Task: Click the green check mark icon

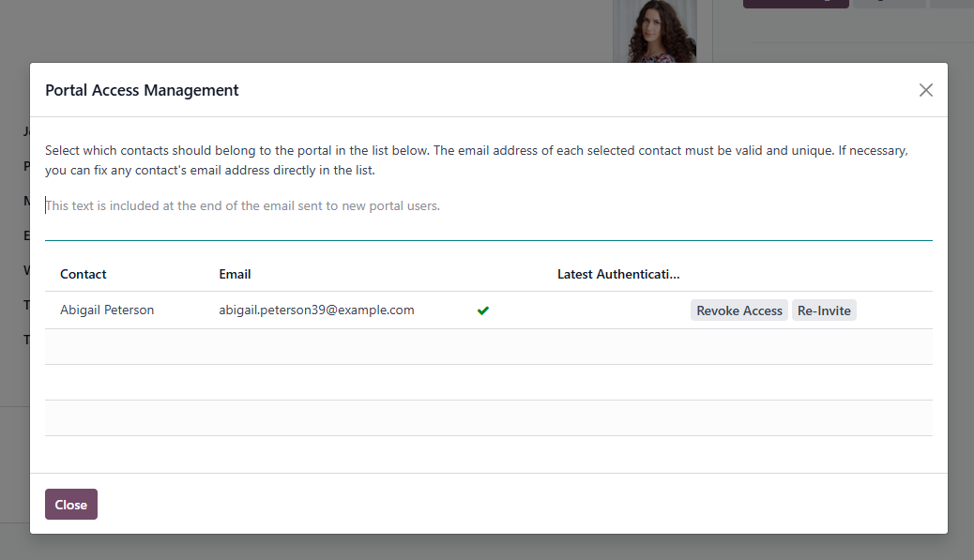Action: pyautogui.click(x=483, y=310)
